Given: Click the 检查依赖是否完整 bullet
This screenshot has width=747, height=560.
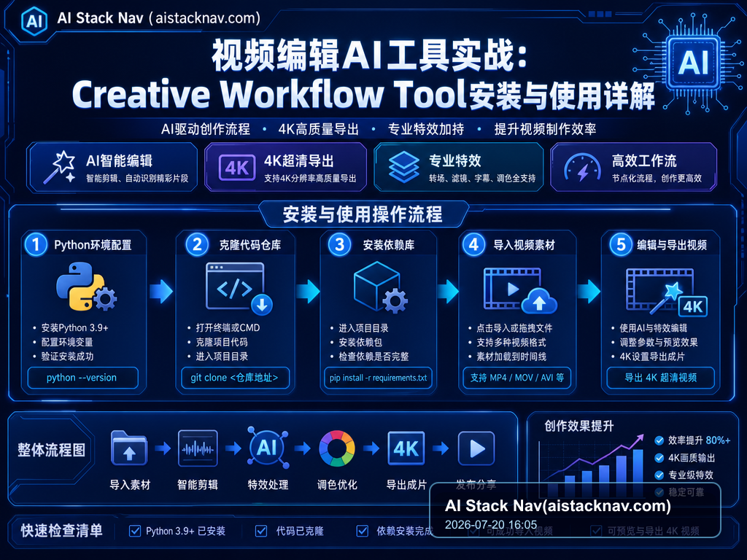Looking at the screenshot, I should [373, 356].
